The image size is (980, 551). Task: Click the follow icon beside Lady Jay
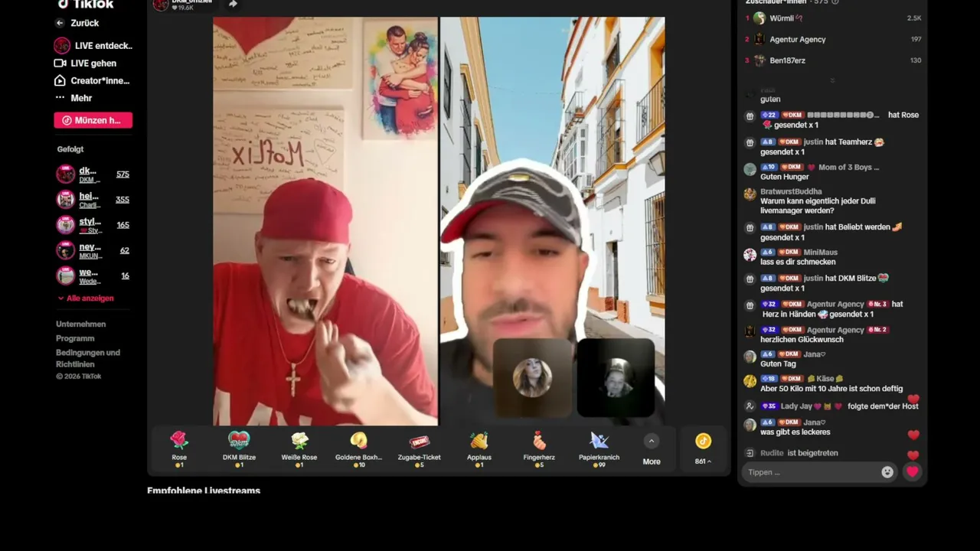(x=750, y=406)
